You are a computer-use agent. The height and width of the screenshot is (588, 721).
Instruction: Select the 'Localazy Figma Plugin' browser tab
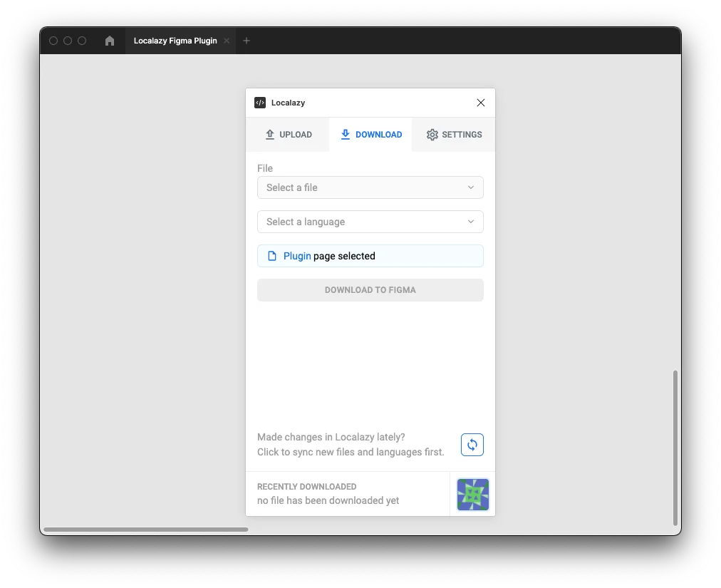(175, 41)
